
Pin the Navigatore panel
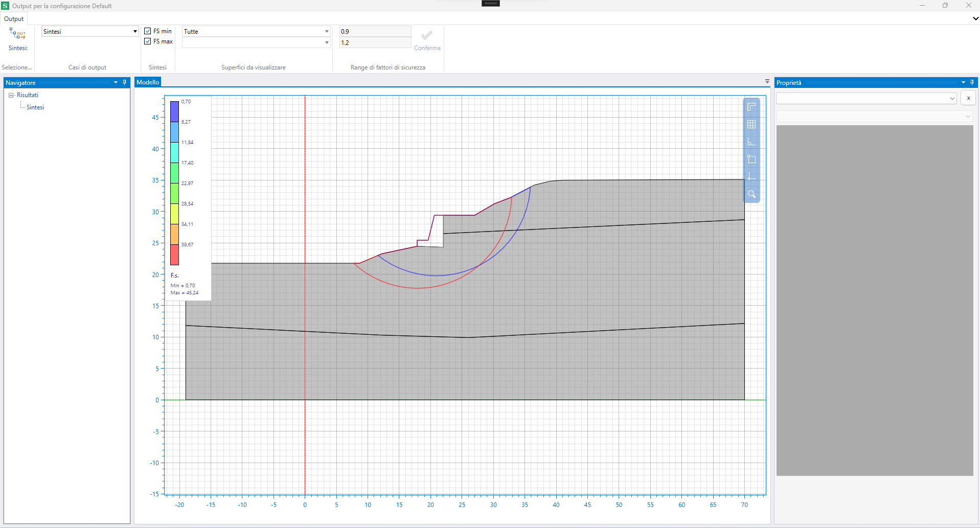click(x=124, y=82)
